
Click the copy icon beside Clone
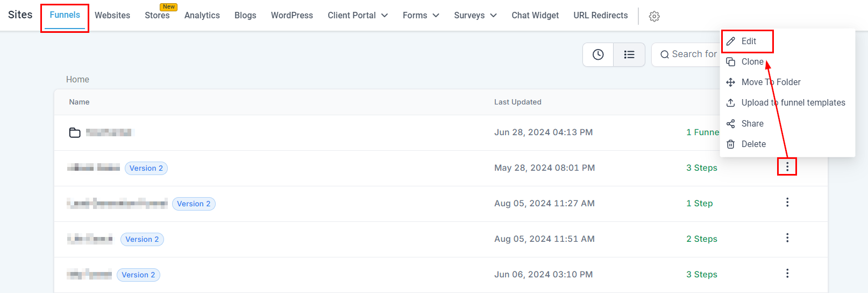[x=730, y=62]
